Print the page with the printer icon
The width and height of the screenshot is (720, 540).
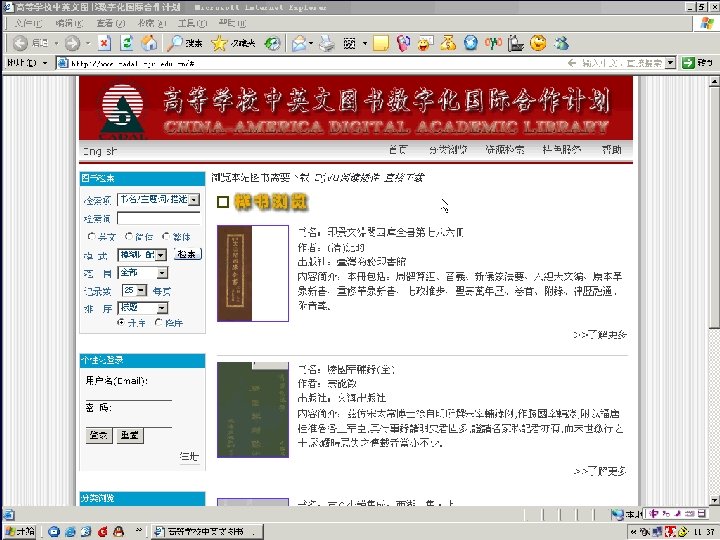[327, 44]
